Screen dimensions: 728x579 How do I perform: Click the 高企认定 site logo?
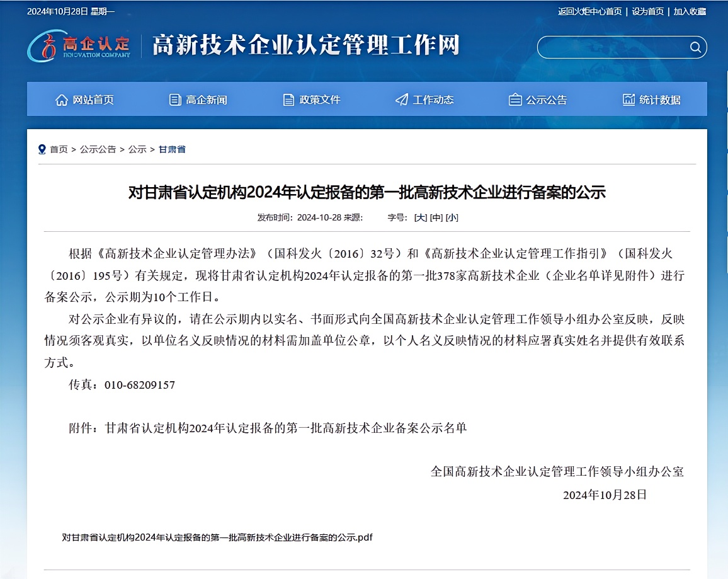coord(79,46)
